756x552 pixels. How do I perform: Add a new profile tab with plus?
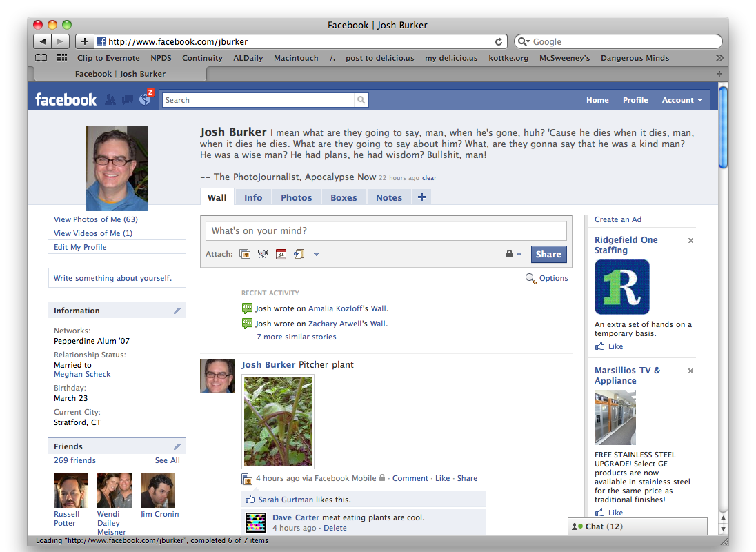422,197
